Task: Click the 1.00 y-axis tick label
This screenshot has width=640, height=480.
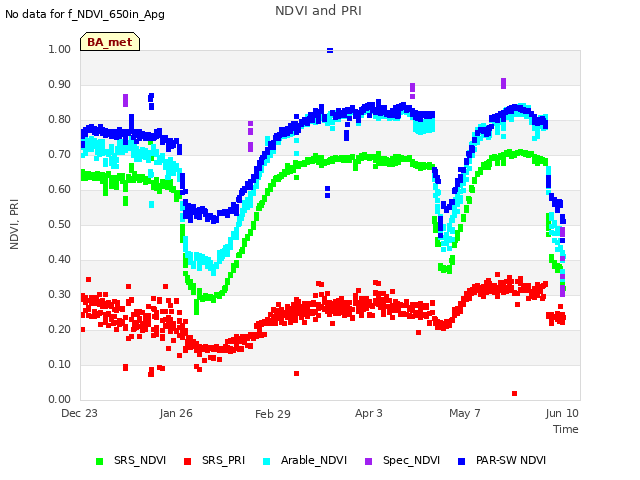Action: pyautogui.click(x=60, y=49)
